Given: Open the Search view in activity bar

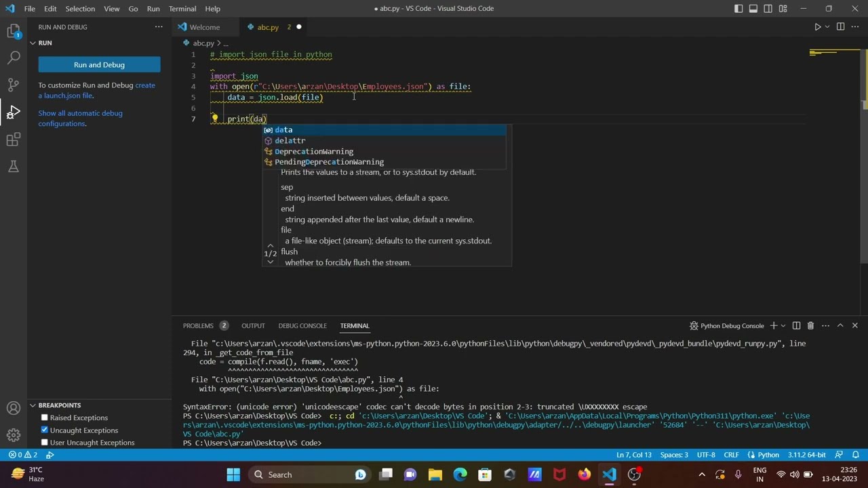Looking at the screenshot, I should click(x=14, y=58).
